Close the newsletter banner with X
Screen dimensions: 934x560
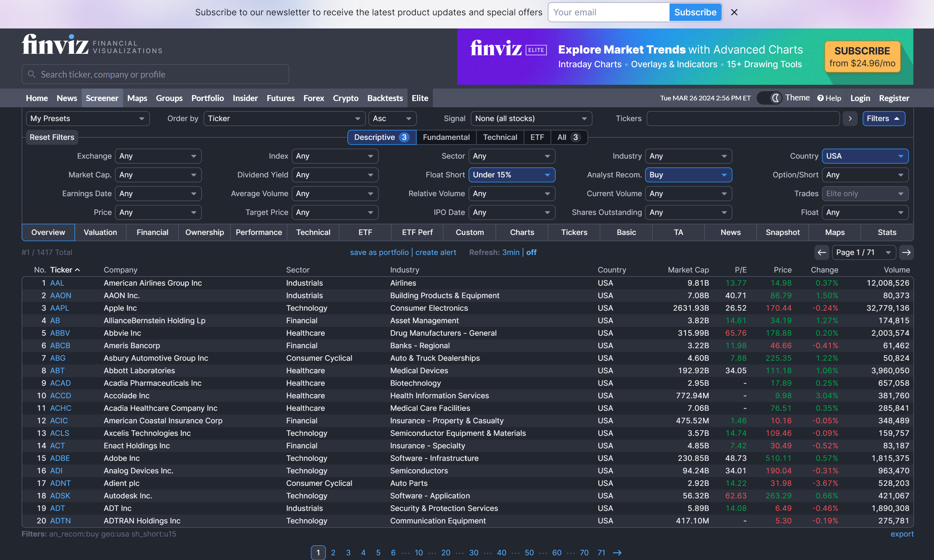click(734, 13)
